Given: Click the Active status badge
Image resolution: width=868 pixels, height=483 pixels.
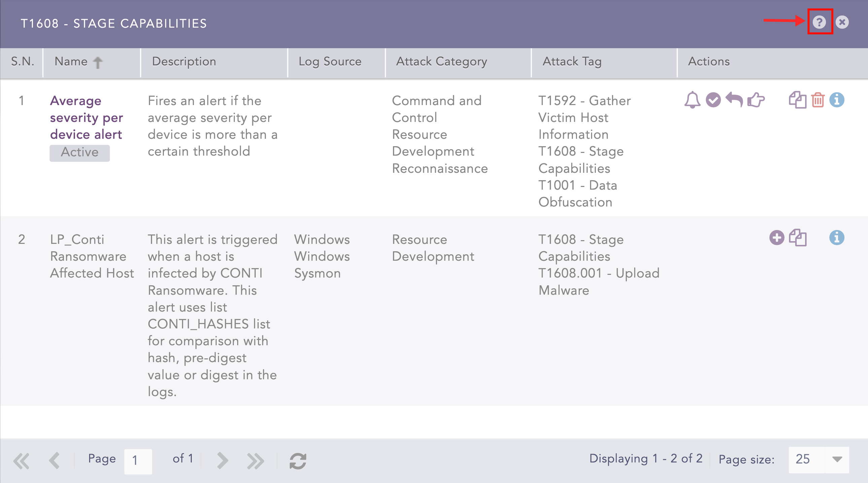Looking at the screenshot, I should 79,152.
